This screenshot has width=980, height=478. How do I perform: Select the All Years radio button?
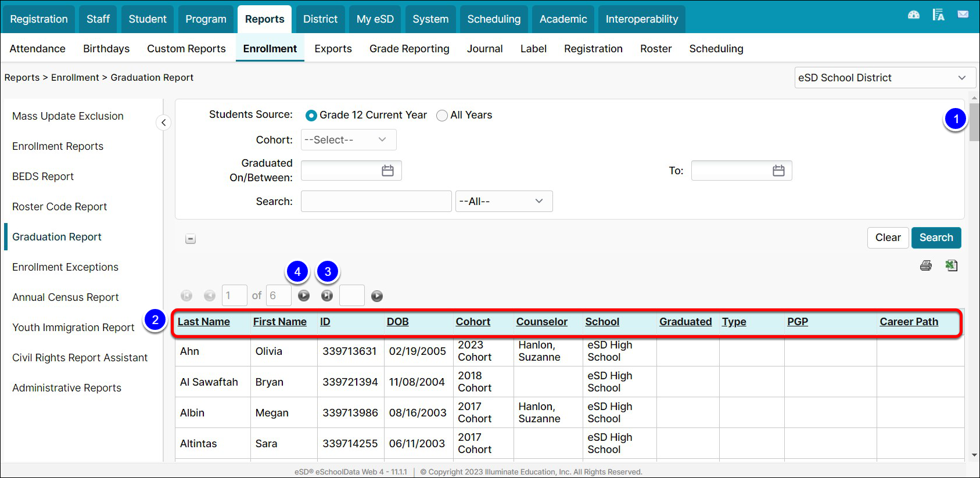442,116
